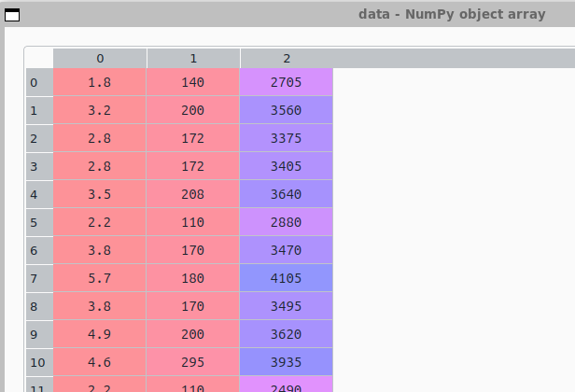
Task: Click the window menu icon in title bar
Action: click(12, 15)
